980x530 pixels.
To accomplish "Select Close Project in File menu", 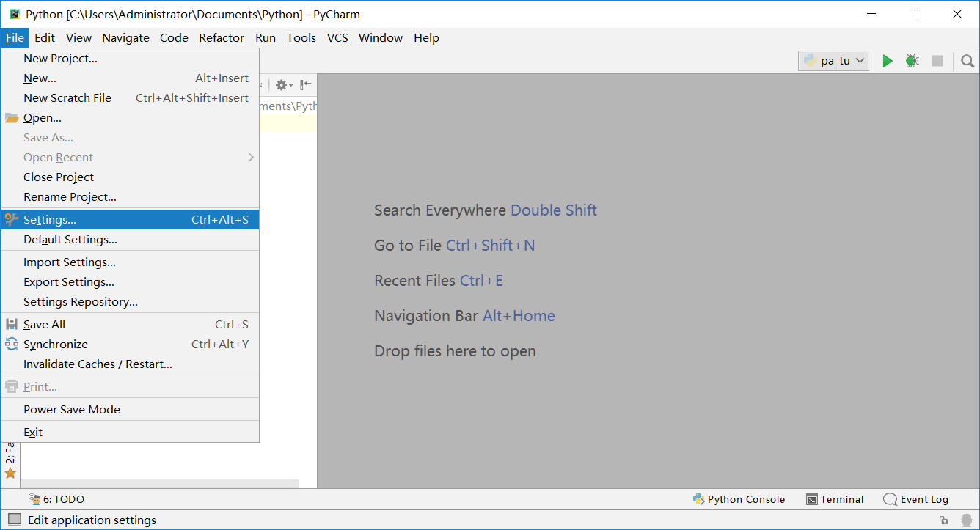I will tap(130, 177).
